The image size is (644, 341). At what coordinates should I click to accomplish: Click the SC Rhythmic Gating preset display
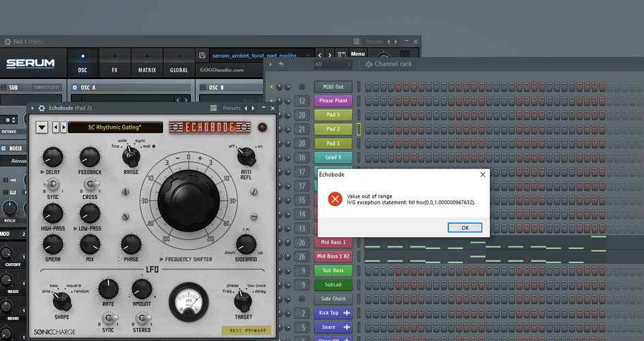click(115, 128)
